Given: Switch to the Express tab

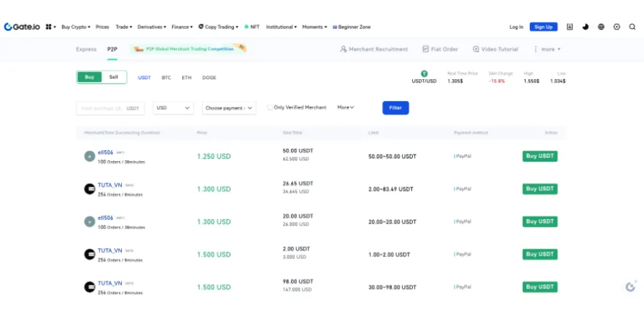Looking at the screenshot, I should 86,49.
